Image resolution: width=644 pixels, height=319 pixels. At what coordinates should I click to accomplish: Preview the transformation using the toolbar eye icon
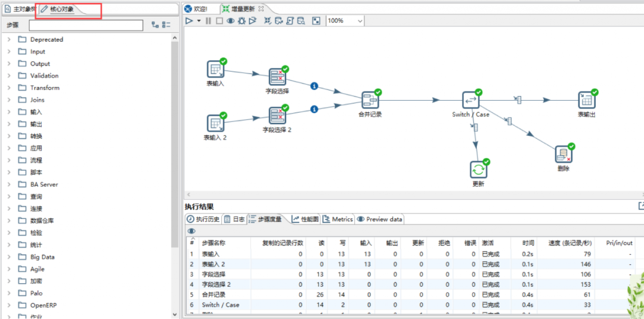pos(230,20)
